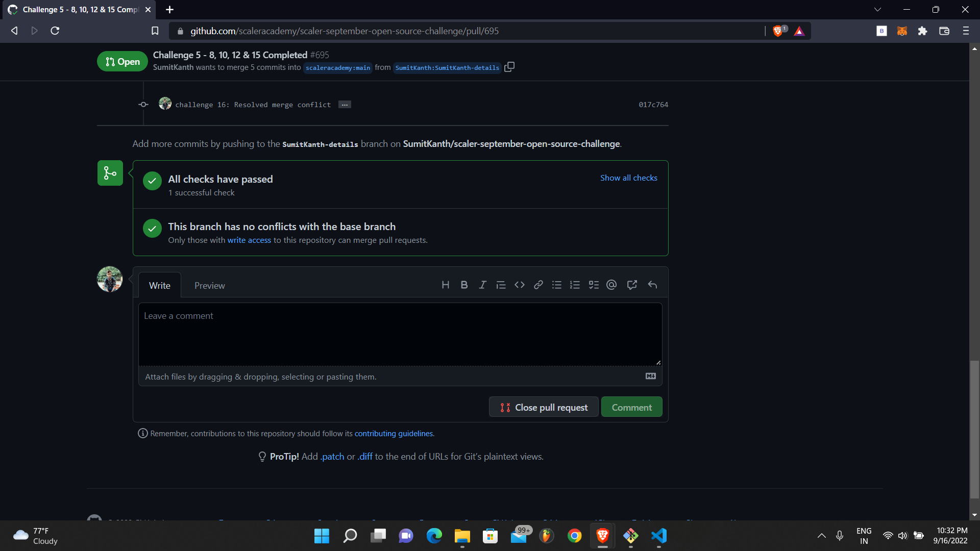The width and height of the screenshot is (980, 551).
Task: Insert a code snippet icon in toolbar
Action: [x=520, y=285]
